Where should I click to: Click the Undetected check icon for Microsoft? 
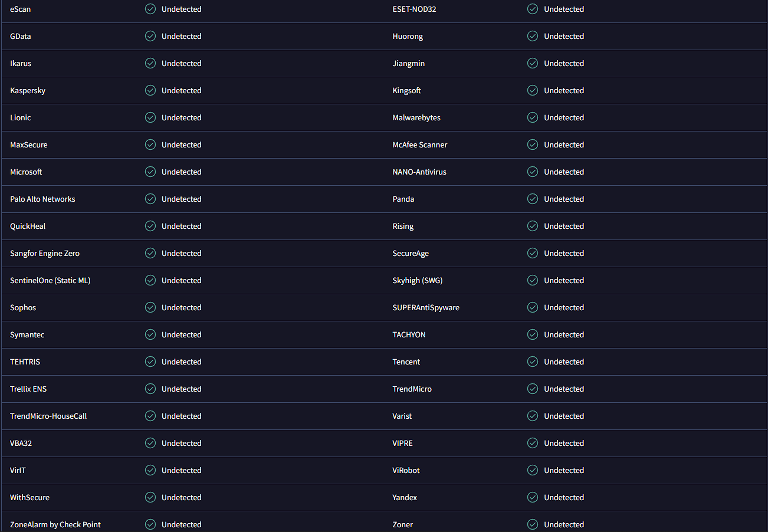(x=150, y=172)
